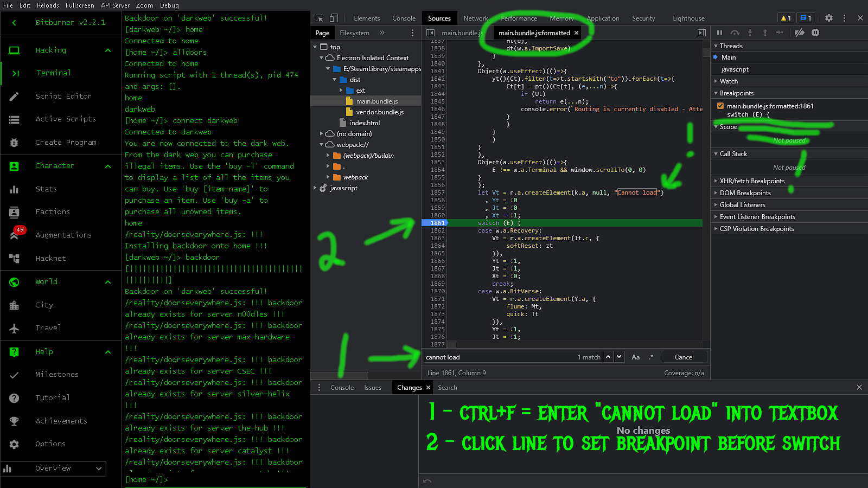The height and width of the screenshot is (488, 868).
Task: Click the step out of function button
Action: 765,33
